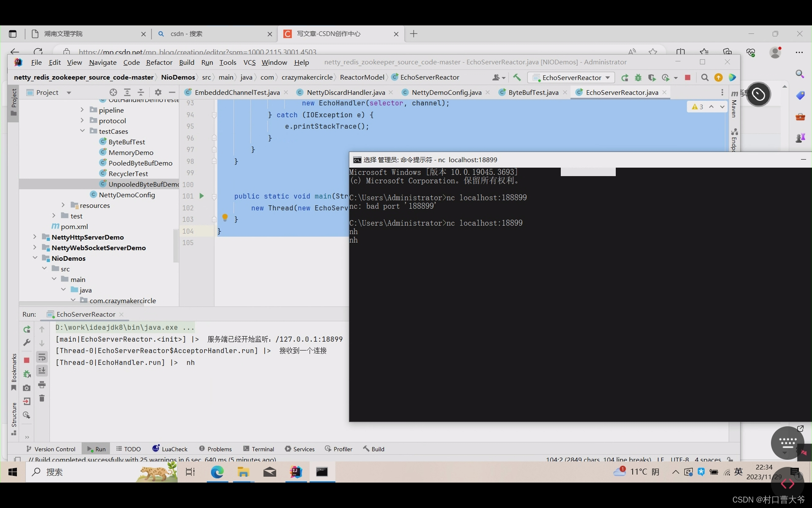
Task: Click the yellow intention light bulb
Action: (225, 218)
